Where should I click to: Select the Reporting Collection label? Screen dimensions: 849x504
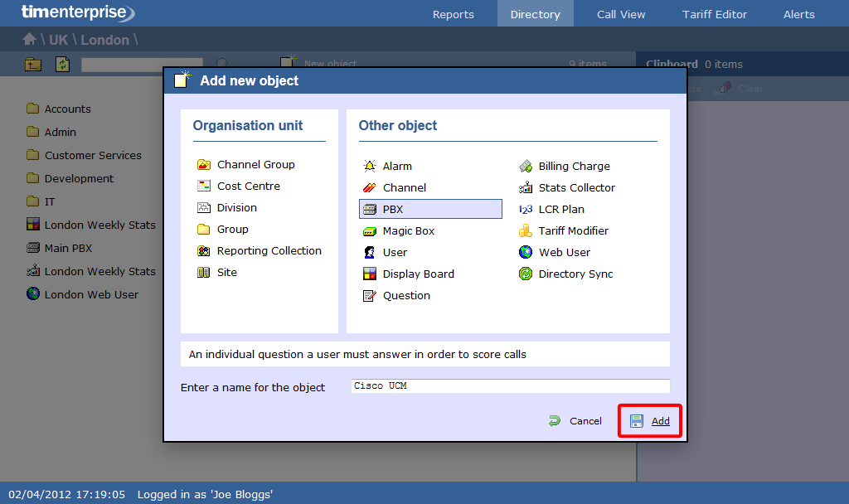coord(269,251)
